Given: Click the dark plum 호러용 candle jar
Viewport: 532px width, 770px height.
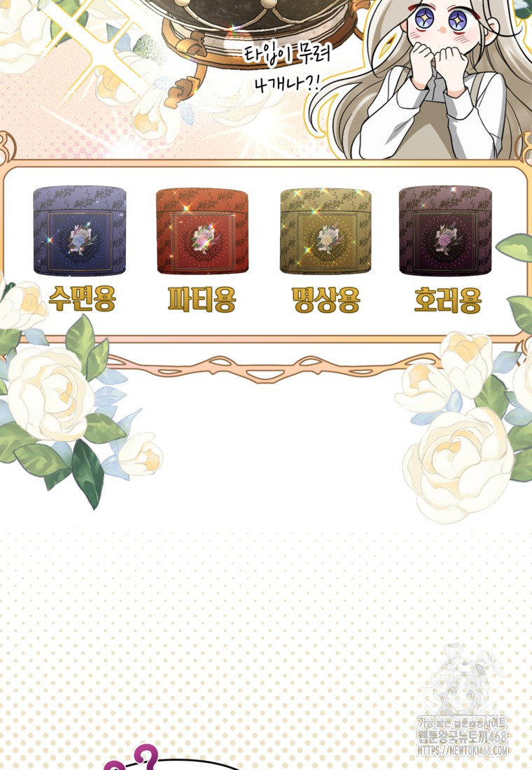Looking at the screenshot, I should click(x=445, y=231).
